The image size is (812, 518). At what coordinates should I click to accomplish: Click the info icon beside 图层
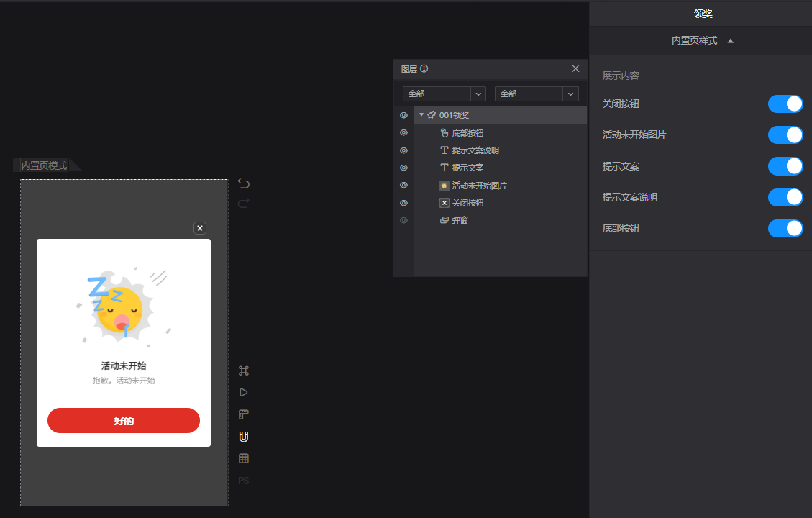424,68
